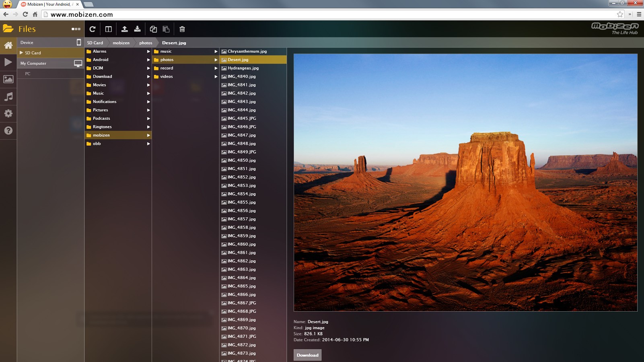This screenshot has height=362, width=644.
Task: Click the download icon in the toolbar
Action: (x=138, y=29)
